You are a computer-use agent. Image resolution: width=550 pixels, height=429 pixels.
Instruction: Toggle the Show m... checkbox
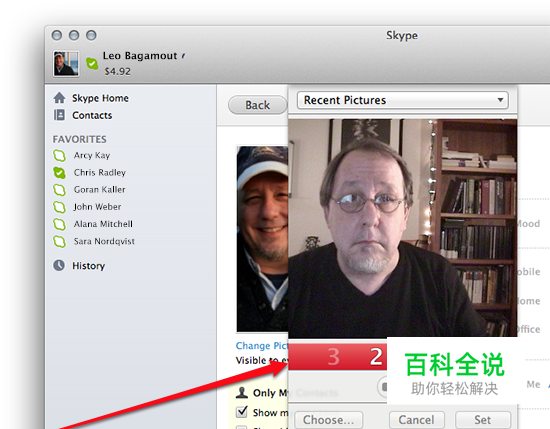coord(242,412)
